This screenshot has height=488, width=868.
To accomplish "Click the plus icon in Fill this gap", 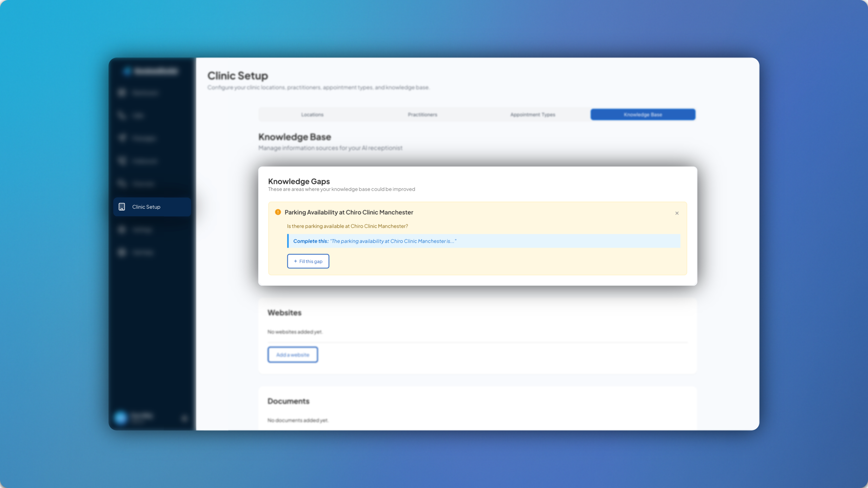I will (295, 261).
